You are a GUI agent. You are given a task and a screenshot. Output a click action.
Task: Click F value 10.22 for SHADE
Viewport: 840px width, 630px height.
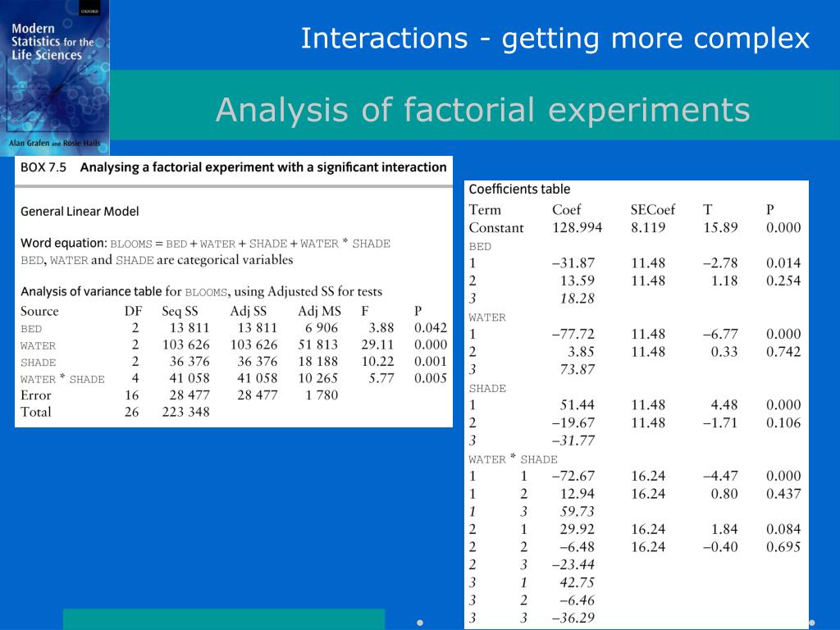coord(377,362)
